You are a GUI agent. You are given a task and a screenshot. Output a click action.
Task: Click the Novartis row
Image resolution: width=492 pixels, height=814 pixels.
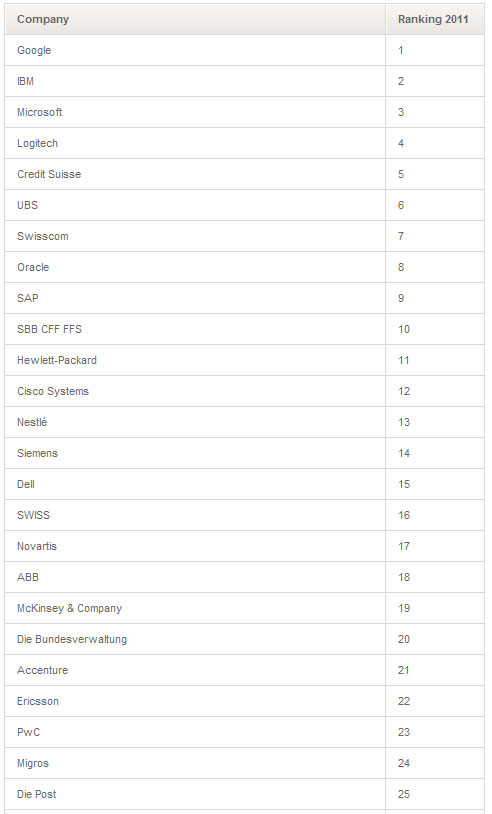coord(244,546)
